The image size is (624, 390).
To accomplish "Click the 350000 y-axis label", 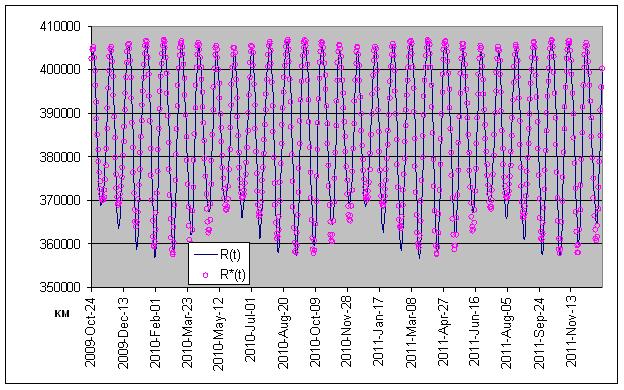I will [x=60, y=287].
